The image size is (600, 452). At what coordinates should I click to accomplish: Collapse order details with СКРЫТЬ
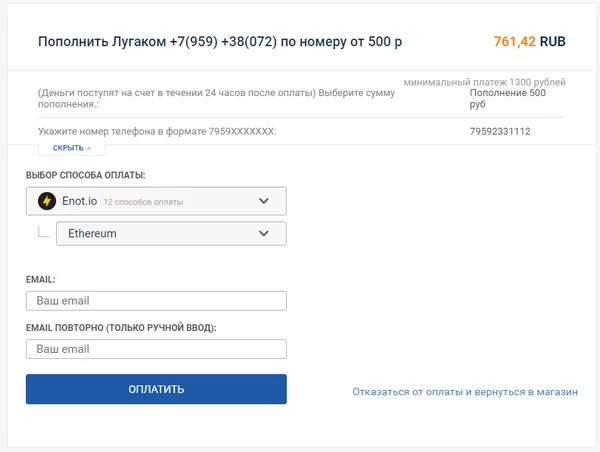click(x=68, y=148)
